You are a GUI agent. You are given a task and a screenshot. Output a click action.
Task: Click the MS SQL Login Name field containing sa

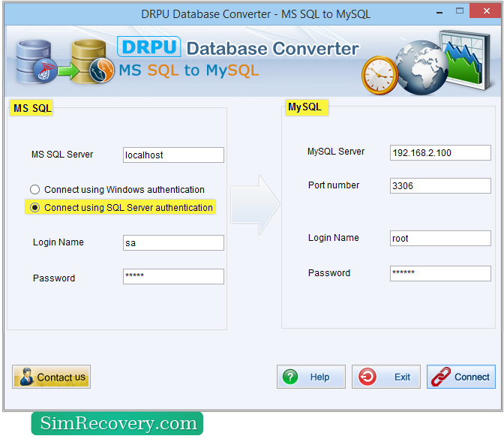tap(173, 242)
